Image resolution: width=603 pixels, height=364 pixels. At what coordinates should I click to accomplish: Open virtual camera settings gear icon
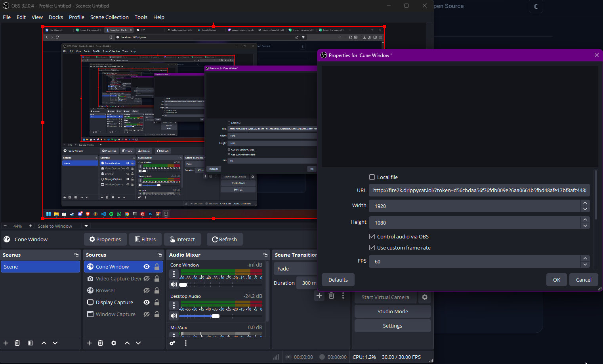tap(425, 297)
